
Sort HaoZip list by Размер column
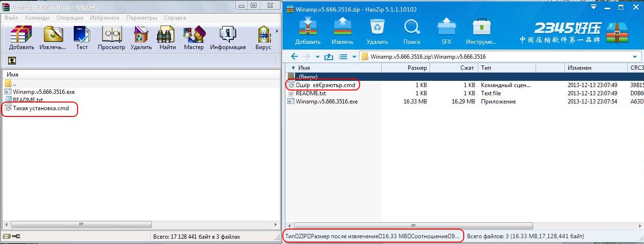click(417, 68)
